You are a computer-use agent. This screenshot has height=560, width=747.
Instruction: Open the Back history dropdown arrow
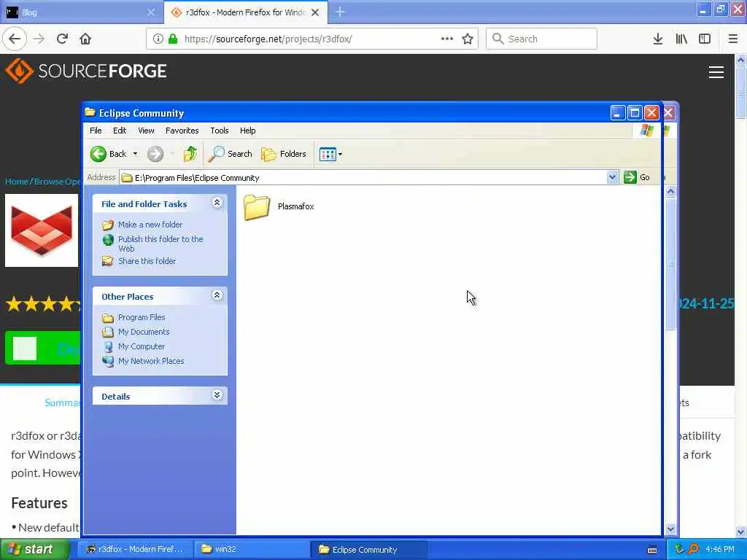point(135,154)
